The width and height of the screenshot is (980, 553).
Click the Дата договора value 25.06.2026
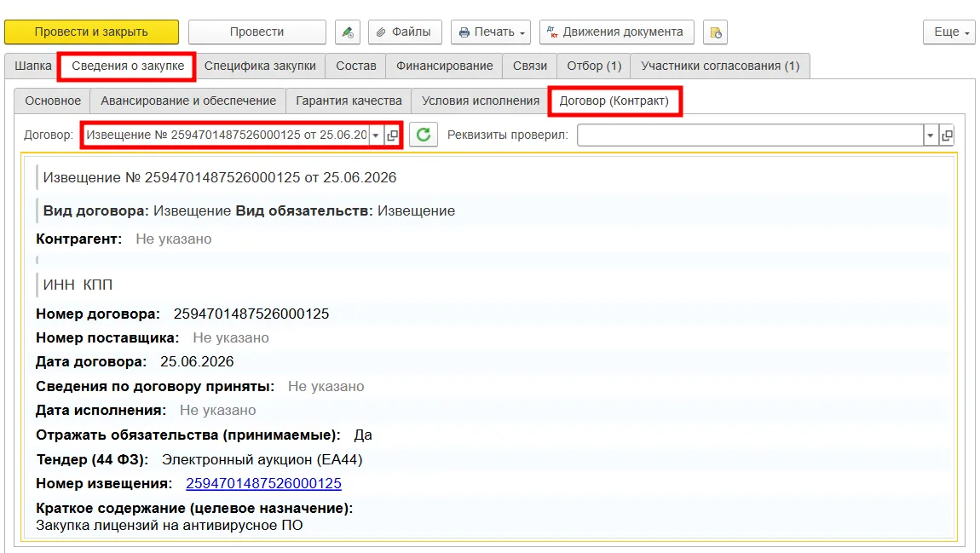tap(197, 362)
